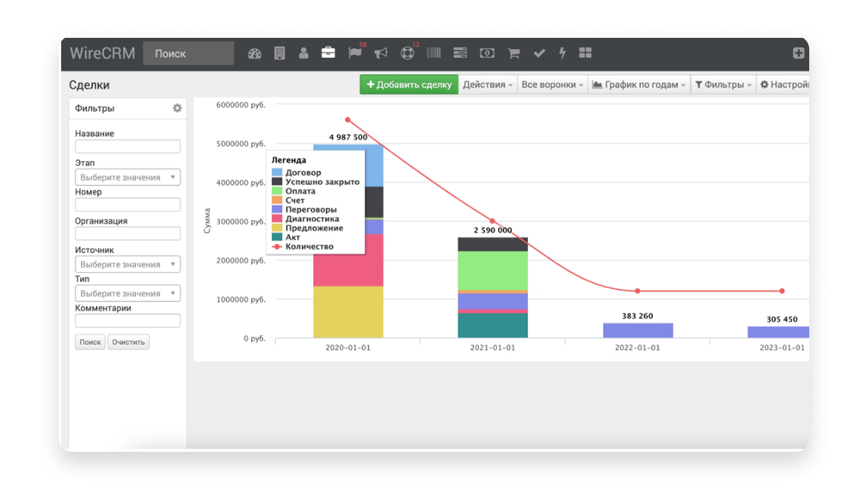Screen dimensions: 868x488
Task: Click the Очистить button
Action: point(128,342)
